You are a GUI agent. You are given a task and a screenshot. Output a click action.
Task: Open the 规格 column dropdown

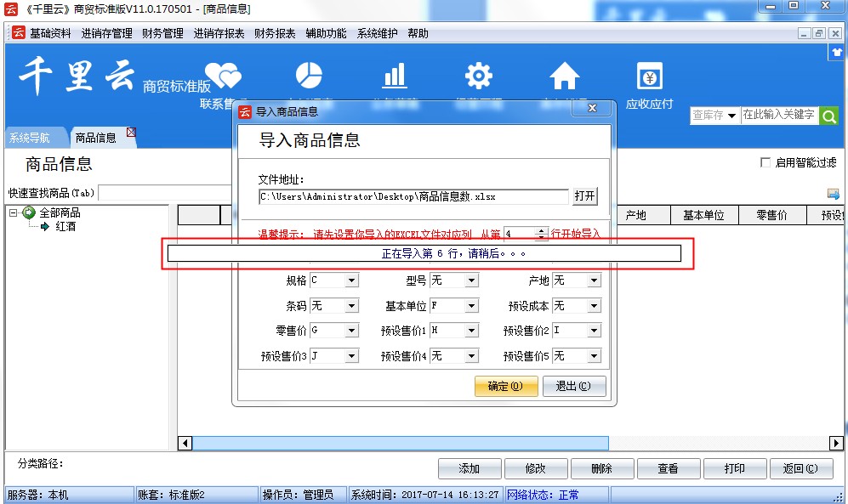click(x=351, y=280)
